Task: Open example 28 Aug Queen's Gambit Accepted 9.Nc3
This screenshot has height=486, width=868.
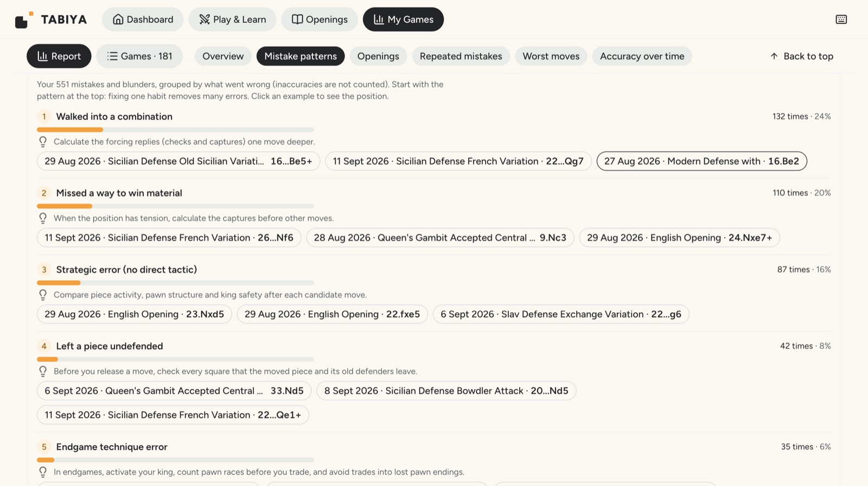Action: 440,238
